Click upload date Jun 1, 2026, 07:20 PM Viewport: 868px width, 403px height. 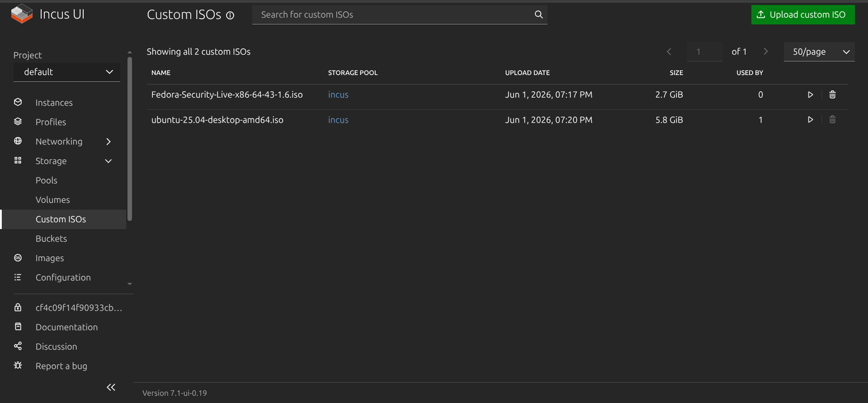coord(549,120)
